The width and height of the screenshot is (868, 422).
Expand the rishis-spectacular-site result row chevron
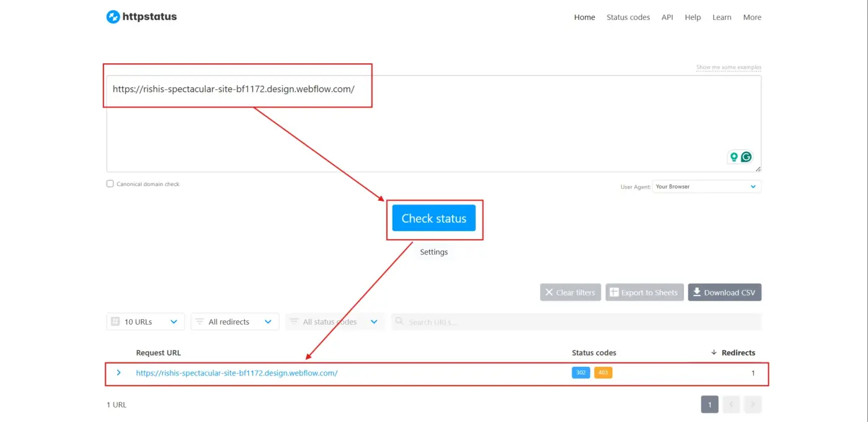click(x=118, y=373)
